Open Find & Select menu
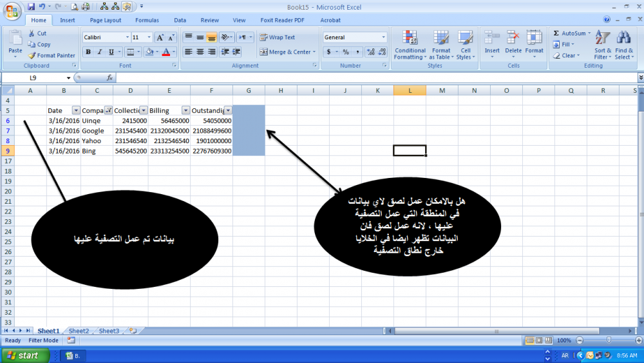644x363 pixels. [x=624, y=45]
